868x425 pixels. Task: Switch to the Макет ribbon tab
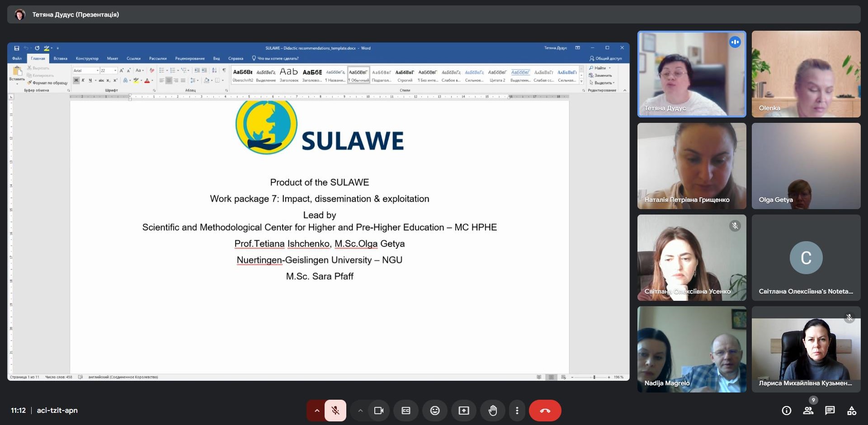coord(113,58)
